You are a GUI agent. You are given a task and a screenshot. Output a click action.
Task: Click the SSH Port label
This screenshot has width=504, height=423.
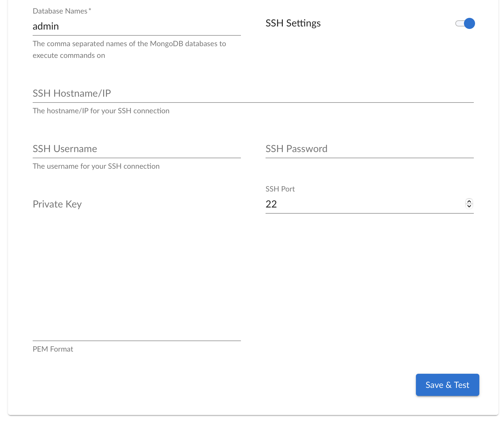pos(280,189)
